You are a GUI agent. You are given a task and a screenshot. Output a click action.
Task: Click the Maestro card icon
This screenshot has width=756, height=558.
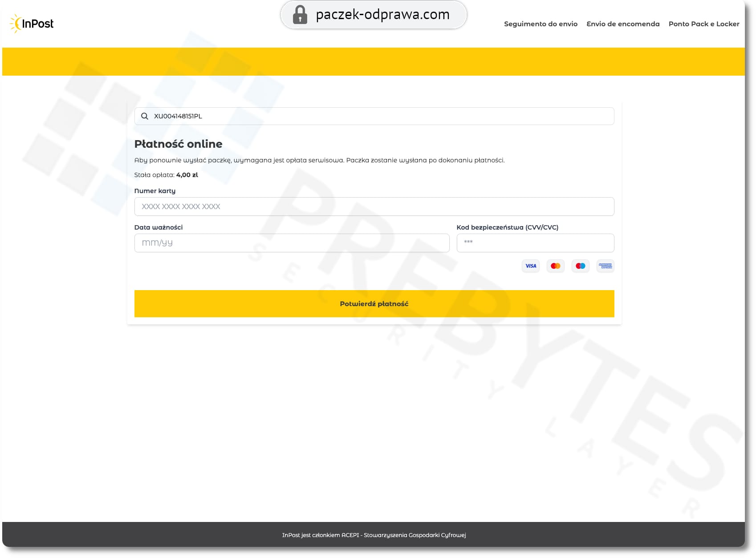pyautogui.click(x=580, y=266)
